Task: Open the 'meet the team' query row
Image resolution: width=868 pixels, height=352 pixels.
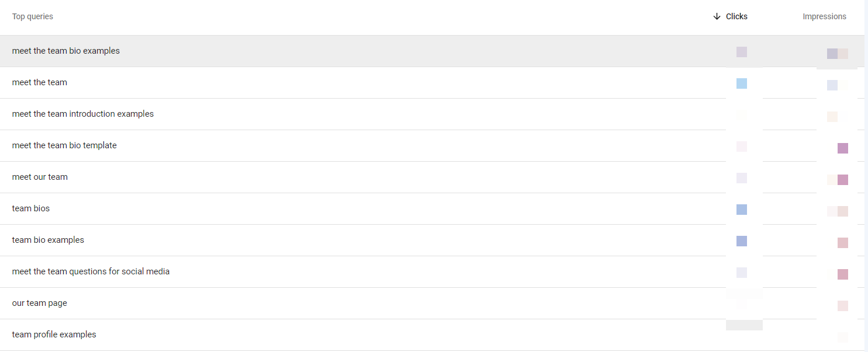Action: (x=40, y=82)
